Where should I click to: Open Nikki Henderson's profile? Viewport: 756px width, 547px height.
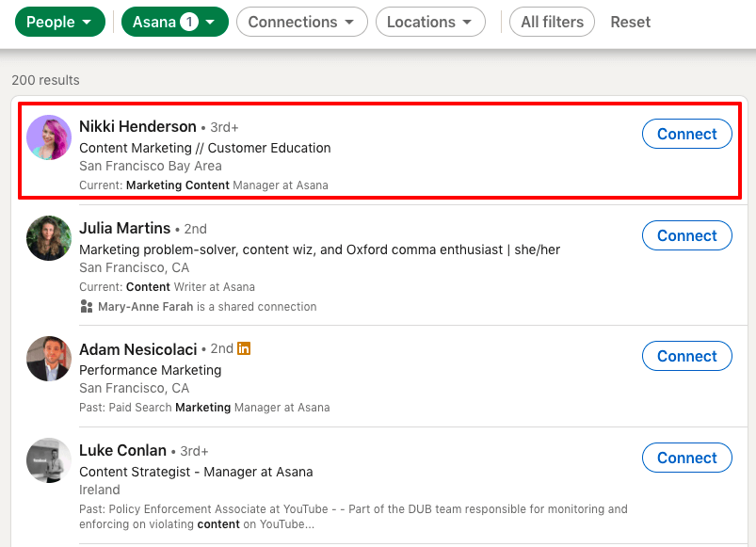click(x=136, y=126)
